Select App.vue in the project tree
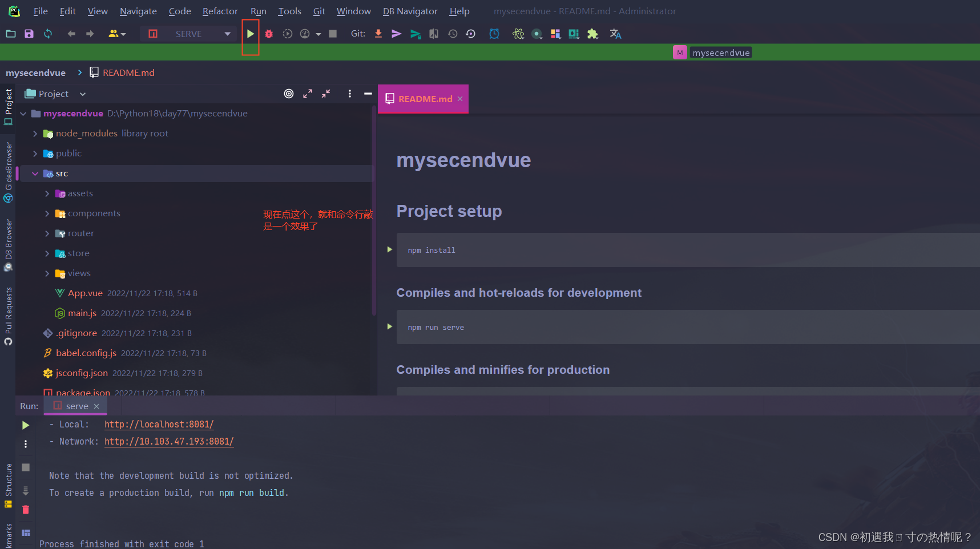This screenshot has width=980, height=549. tap(85, 293)
